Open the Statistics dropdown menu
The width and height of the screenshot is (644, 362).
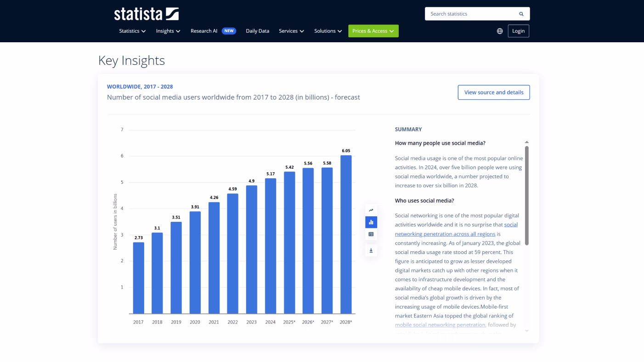tap(132, 31)
